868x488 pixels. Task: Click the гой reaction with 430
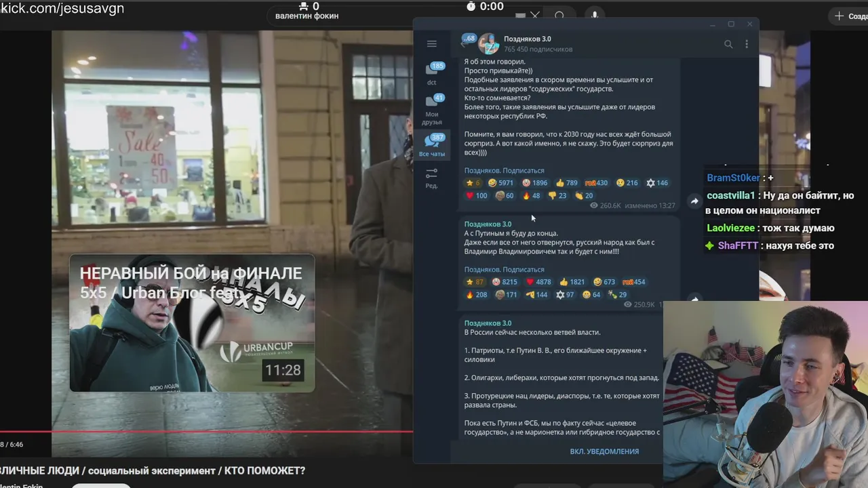pos(597,183)
